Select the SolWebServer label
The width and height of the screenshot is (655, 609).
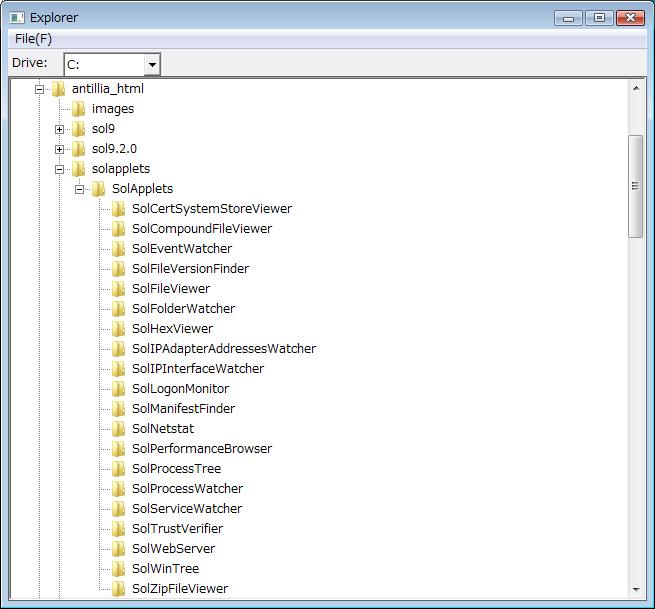pos(173,549)
